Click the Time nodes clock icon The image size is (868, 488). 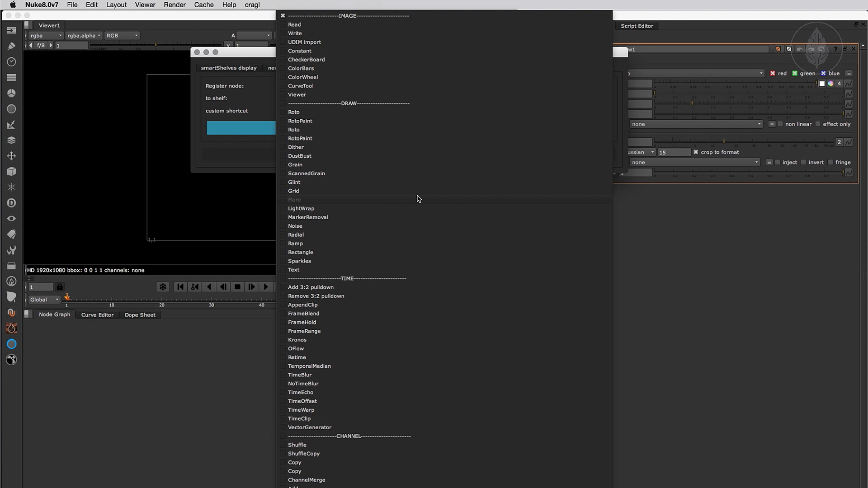pos(11,62)
